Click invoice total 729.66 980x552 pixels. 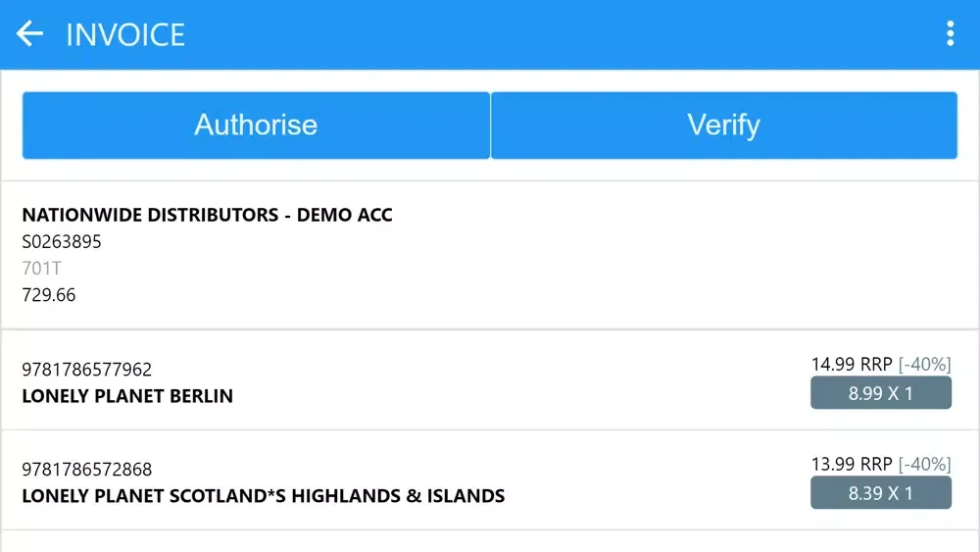pos(49,295)
